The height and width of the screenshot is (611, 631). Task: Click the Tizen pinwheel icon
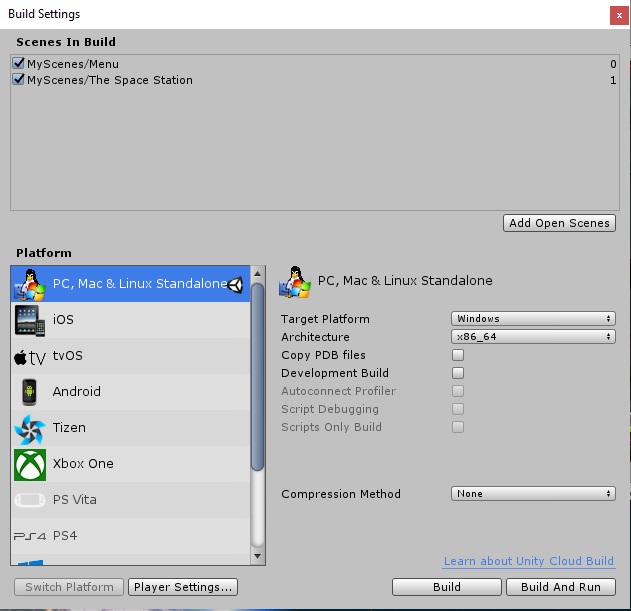tap(30, 429)
